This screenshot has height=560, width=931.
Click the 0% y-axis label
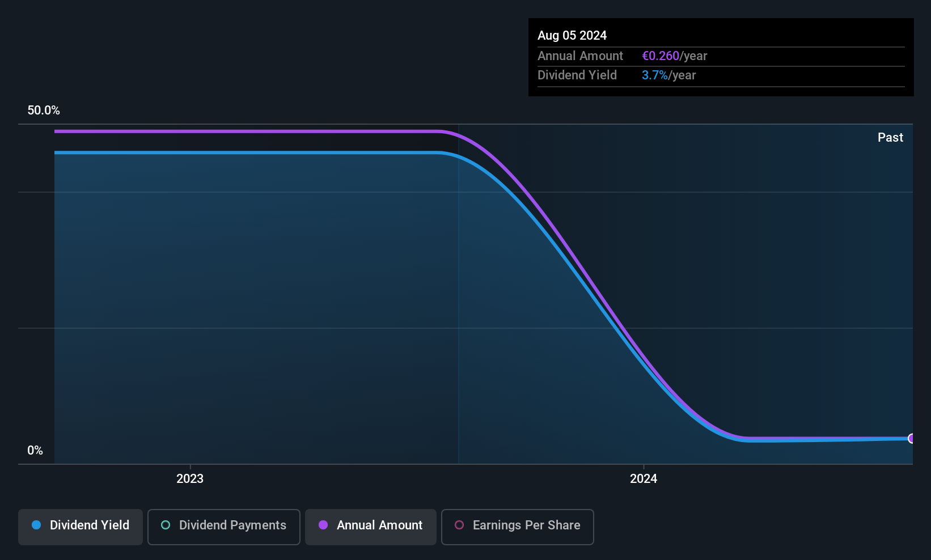(x=35, y=450)
